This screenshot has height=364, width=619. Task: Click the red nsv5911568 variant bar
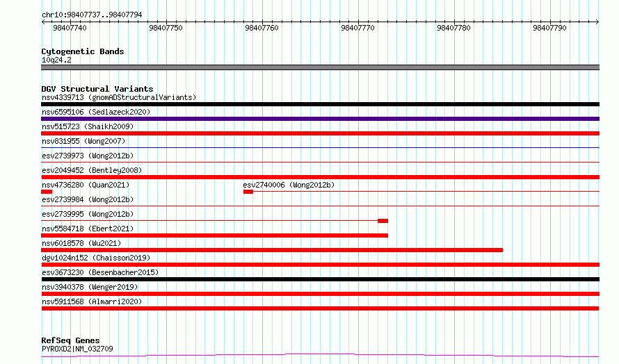click(320, 308)
